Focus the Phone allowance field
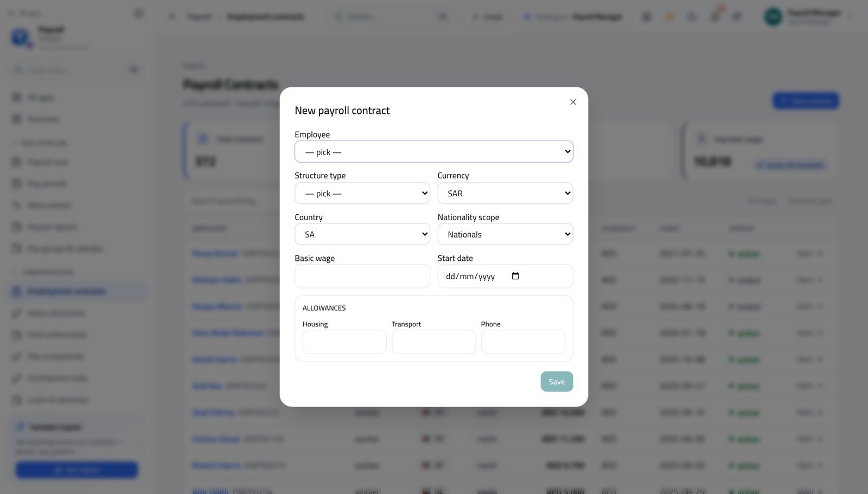This screenshot has width=868, height=494. pyautogui.click(x=523, y=342)
